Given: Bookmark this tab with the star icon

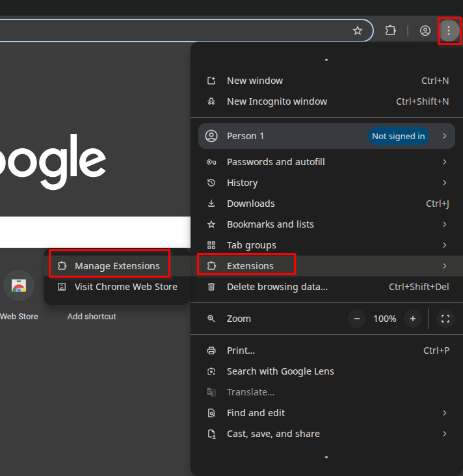Looking at the screenshot, I should 358,31.
